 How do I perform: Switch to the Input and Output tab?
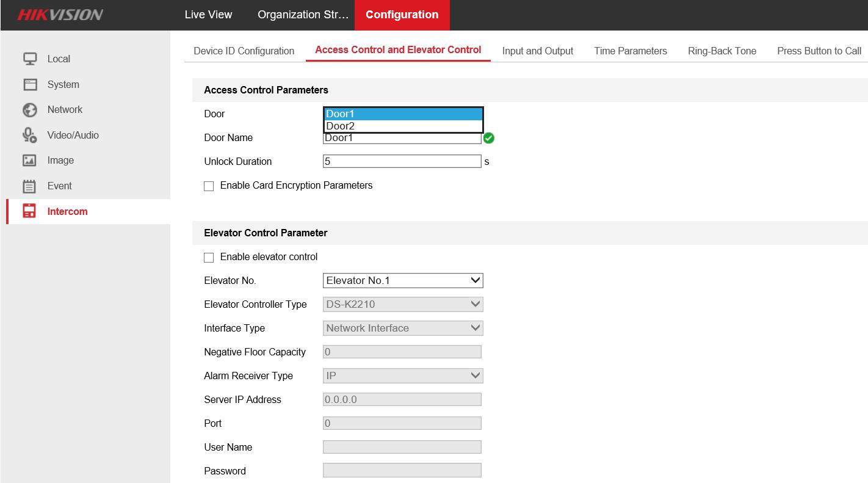click(537, 51)
